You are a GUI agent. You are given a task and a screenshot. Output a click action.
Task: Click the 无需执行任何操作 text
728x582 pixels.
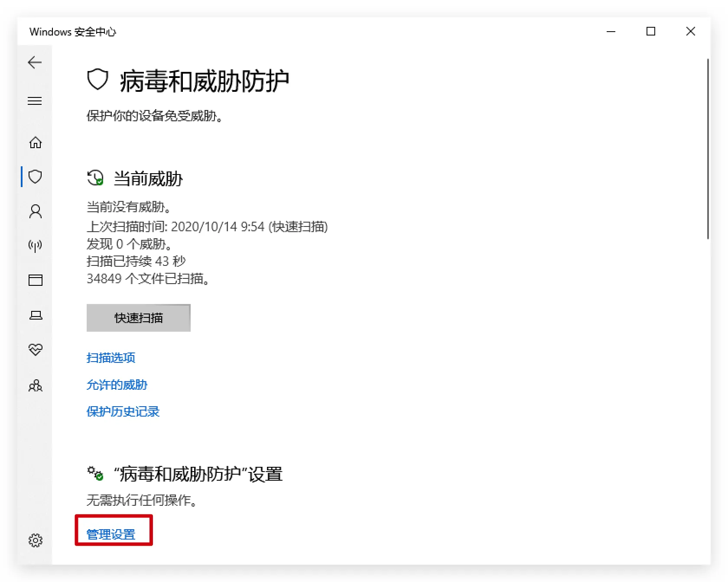coord(142,500)
